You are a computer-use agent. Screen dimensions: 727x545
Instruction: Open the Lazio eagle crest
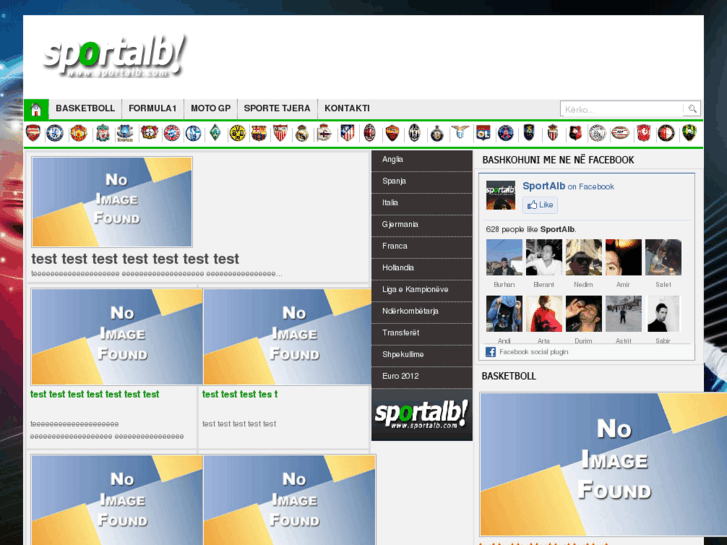[460, 132]
